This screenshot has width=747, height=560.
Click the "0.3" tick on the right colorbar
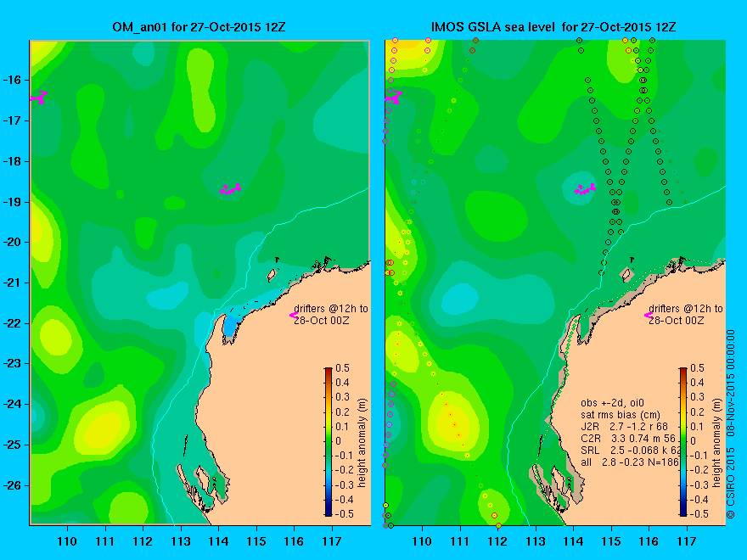[x=698, y=397]
